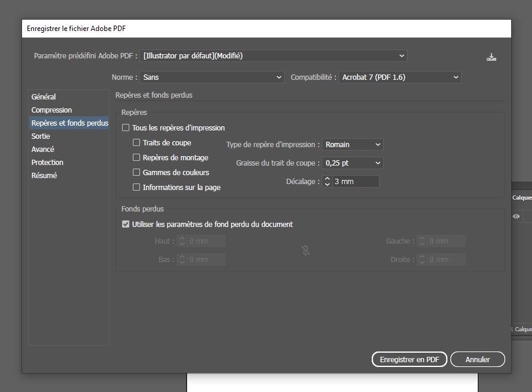The height and width of the screenshot is (392, 532).
Task: Click the Gauche bleed value field
Action: (x=446, y=241)
